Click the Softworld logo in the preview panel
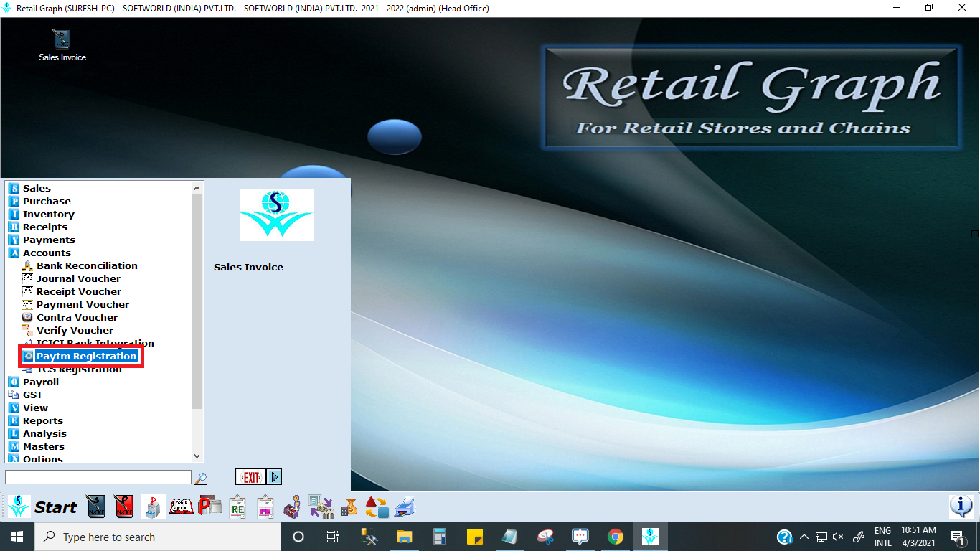The height and width of the screenshot is (551, 980). [x=276, y=215]
